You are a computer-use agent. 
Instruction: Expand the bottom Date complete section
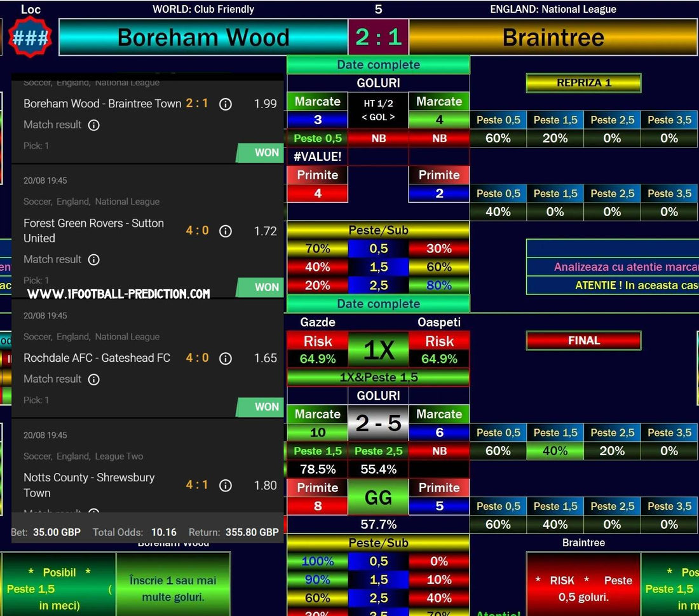[379, 303]
